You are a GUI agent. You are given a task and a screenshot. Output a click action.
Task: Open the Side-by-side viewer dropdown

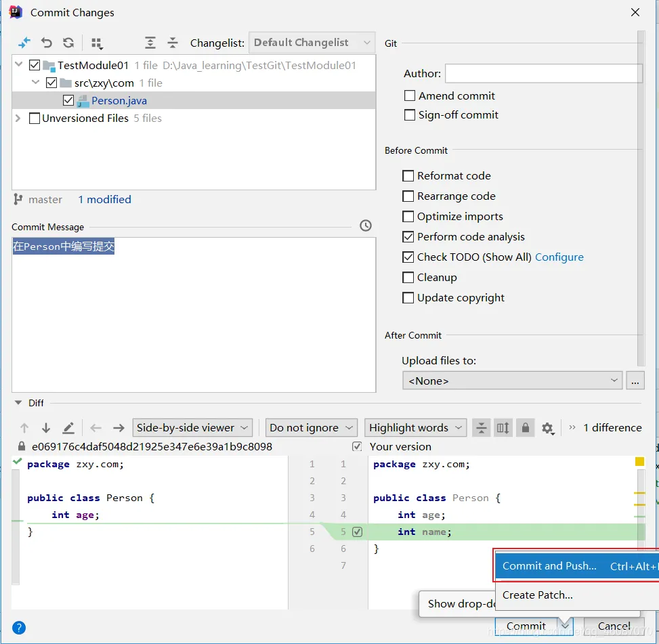point(192,428)
